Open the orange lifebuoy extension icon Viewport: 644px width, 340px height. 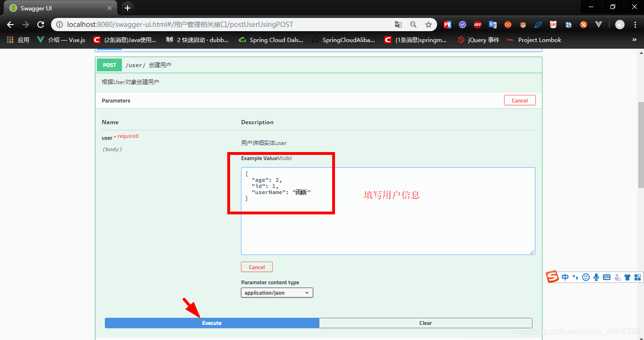[x=584, y=25]
